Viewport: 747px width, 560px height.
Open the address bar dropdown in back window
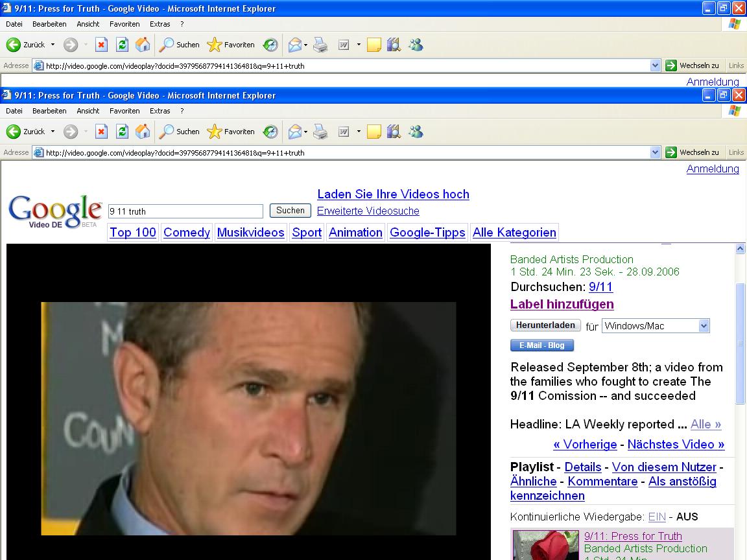click(x=655, y=65)
